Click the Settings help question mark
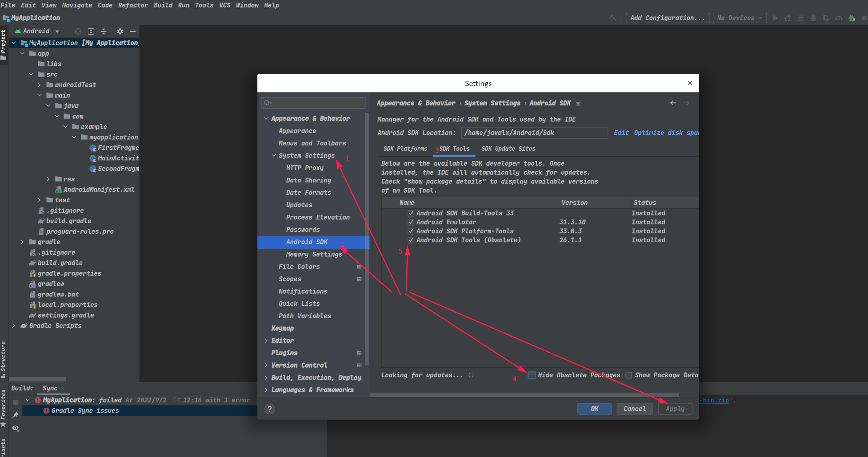This screenshot has height=457, width=868. click(x=270, y=409)
